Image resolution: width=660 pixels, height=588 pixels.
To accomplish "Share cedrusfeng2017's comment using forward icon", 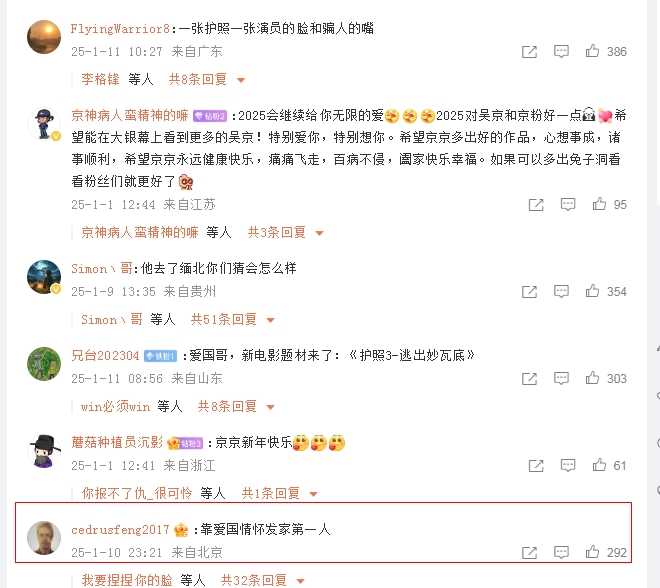I will [529, 552].
